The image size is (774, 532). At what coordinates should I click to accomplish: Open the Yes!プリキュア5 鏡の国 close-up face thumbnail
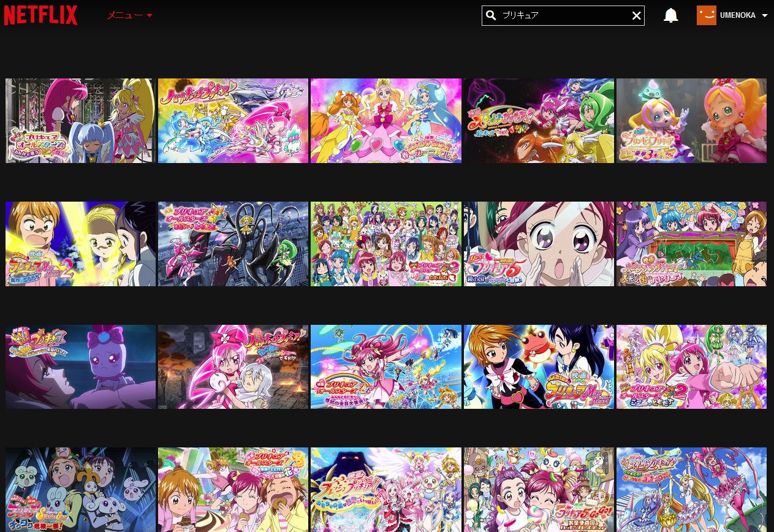coord(539,244)
